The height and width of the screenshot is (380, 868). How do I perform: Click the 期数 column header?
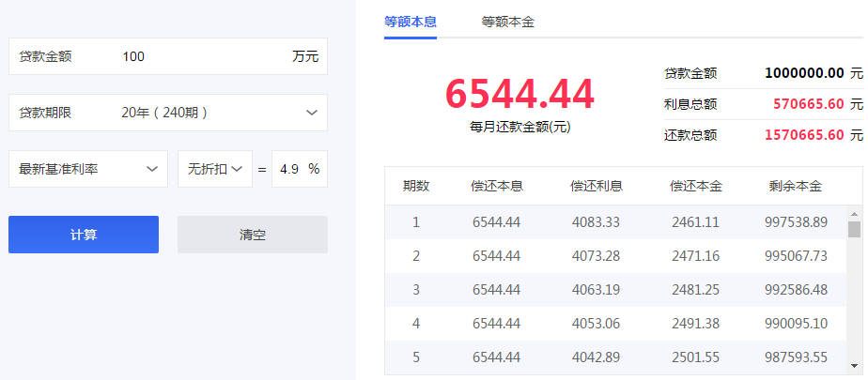(416, 186)
